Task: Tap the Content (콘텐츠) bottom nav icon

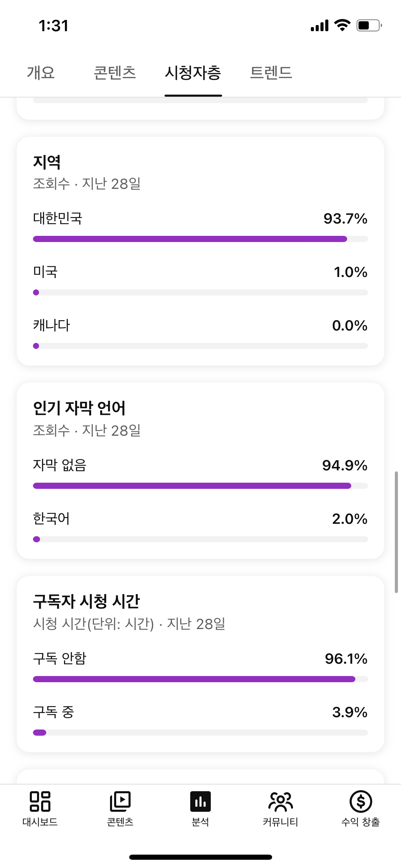Action: [120, 801]
